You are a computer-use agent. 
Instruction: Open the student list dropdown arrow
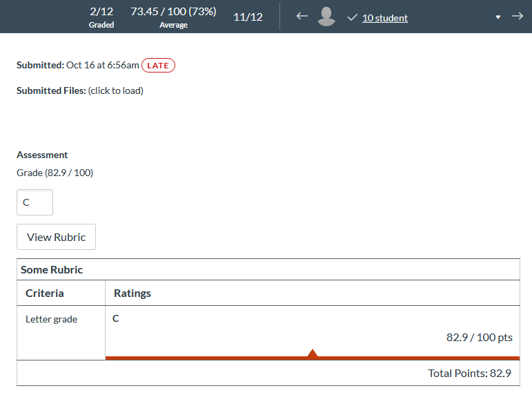pos(498,17)
